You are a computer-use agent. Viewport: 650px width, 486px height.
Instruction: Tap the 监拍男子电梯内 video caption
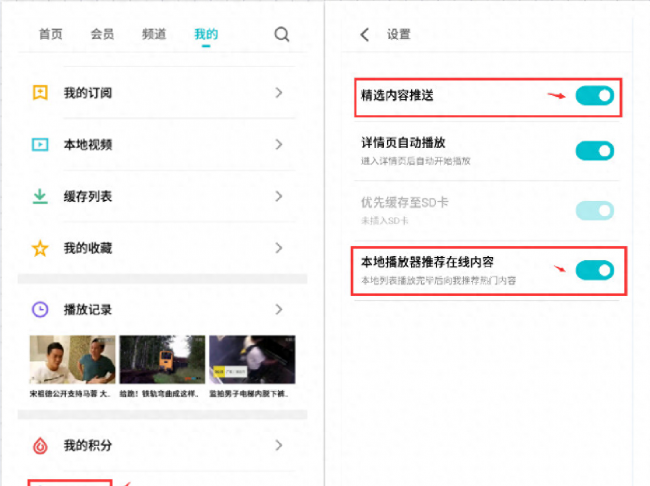pyautogui.click(x=249, y=394)
